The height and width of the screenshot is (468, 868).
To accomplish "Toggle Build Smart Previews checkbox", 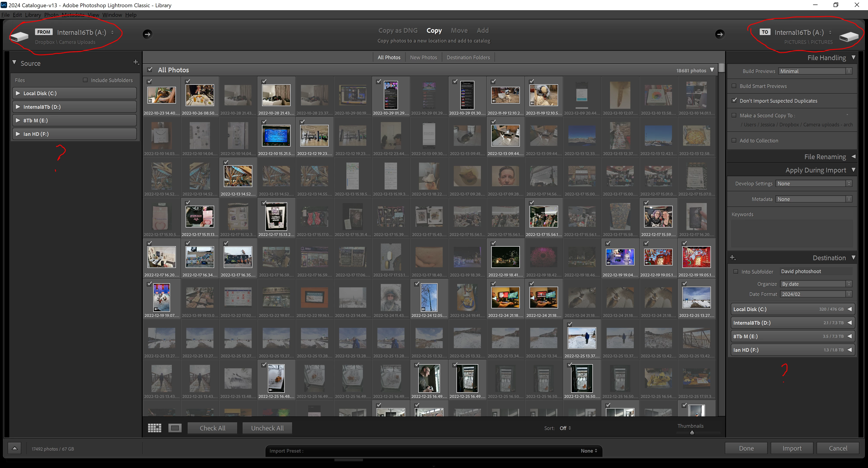I will point(734,86).
